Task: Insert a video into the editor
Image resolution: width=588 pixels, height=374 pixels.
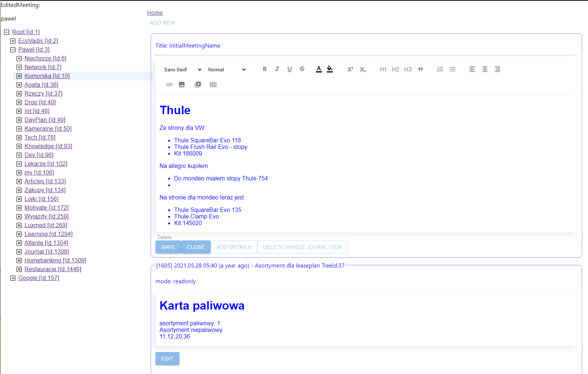Action: [198, 85]
